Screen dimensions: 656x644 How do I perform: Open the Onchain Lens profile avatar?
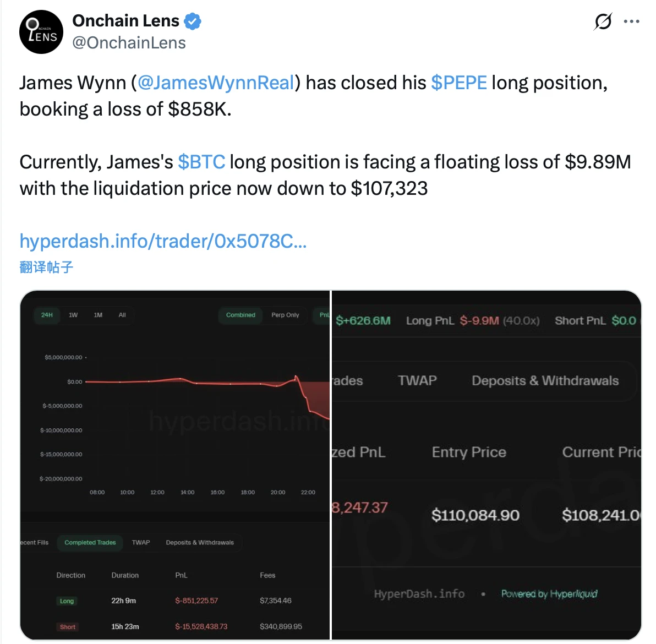[x=41, y=32]
